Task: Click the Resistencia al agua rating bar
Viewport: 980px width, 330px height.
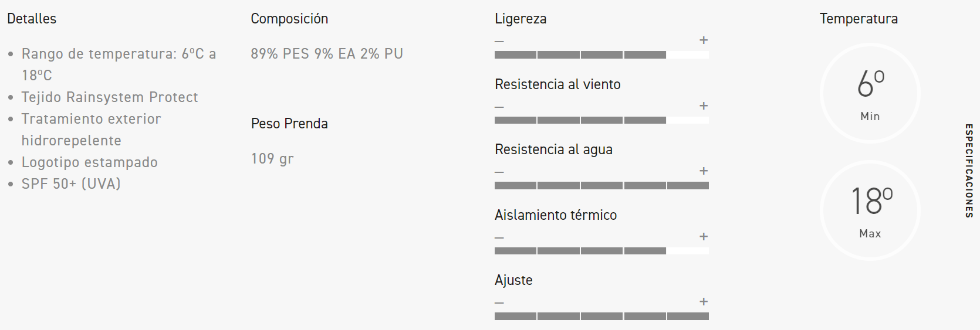Action: 601,186
